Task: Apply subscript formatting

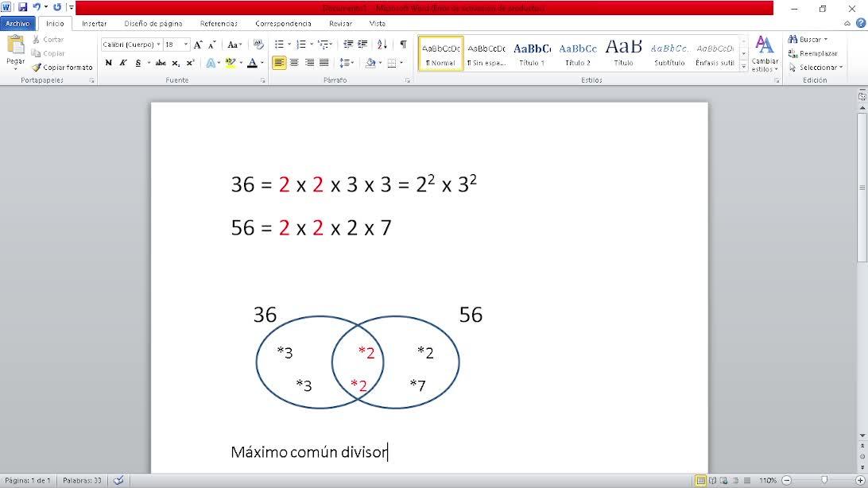Action: tap(176, 63)
